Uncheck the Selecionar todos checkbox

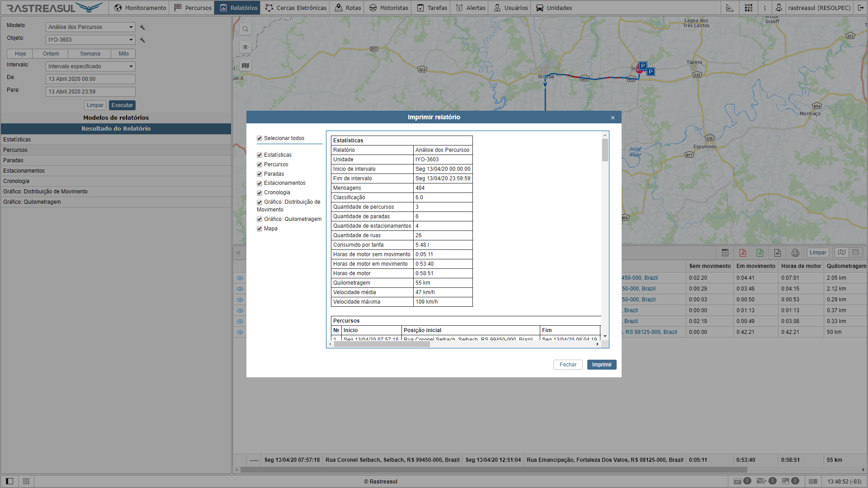(259, 139)
